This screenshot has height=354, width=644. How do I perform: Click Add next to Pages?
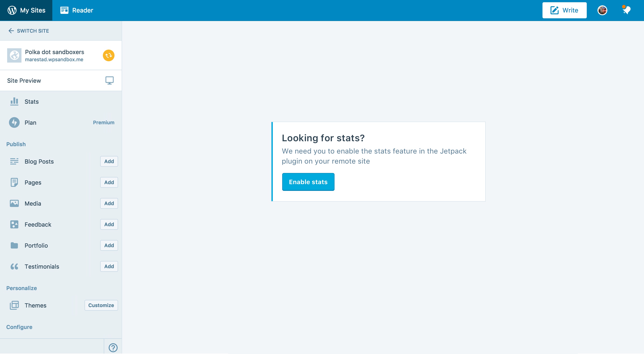109,182
